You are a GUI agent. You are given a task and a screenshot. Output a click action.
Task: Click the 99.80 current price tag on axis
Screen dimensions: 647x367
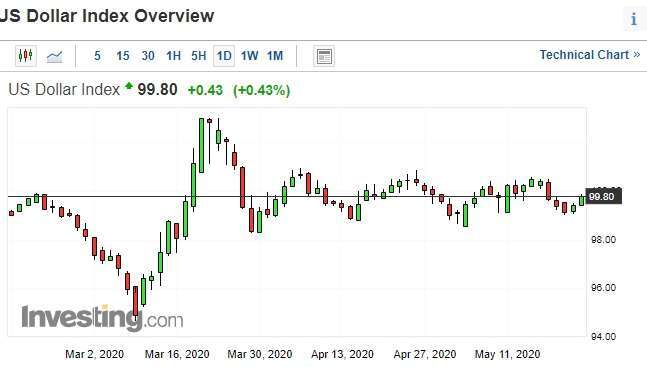tap(603, 197)
